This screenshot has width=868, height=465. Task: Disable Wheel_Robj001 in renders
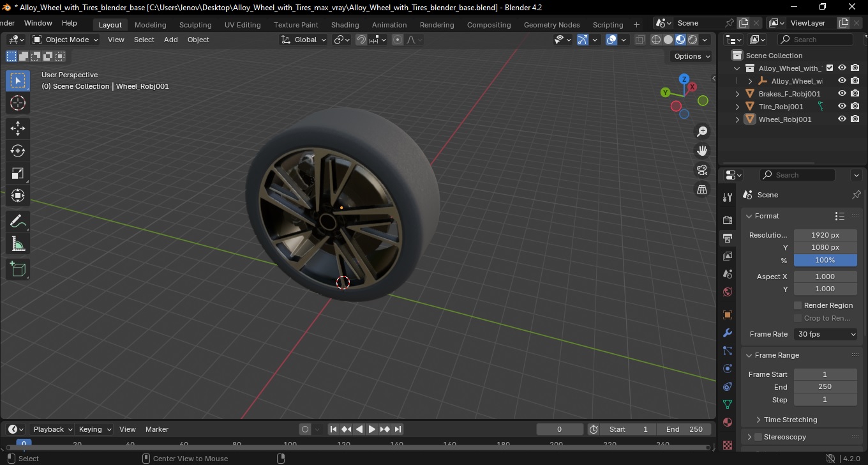(855, 119)
